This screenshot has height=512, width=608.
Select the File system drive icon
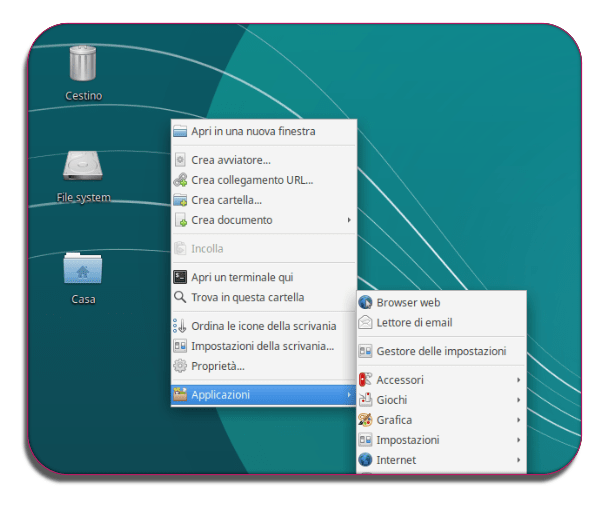coord(83,166)
